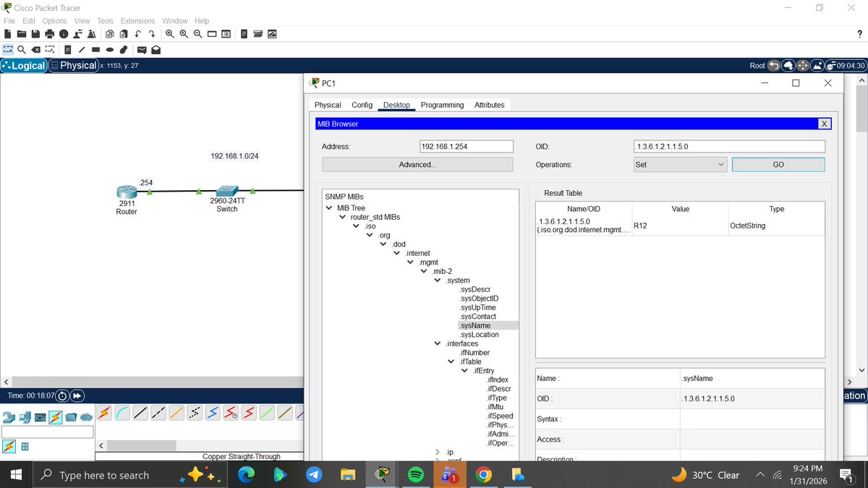
Task: Click the Add Simple PDU envelope icon
Action: (142, 50)
